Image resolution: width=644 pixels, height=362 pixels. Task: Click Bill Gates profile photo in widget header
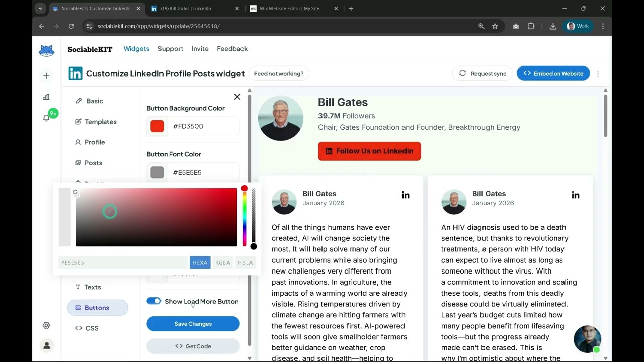[281, 118]
